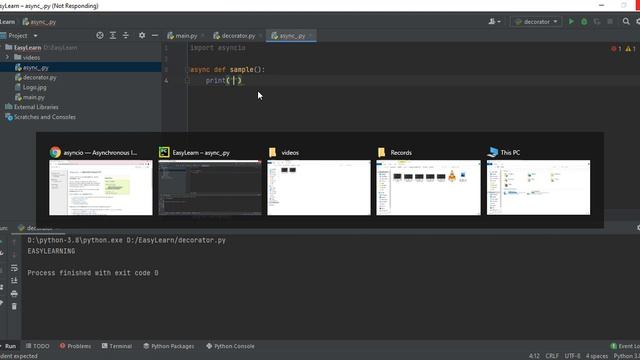
Task: Open the user account icon menu
Action: pyautogui.click(x=494, y=22)
